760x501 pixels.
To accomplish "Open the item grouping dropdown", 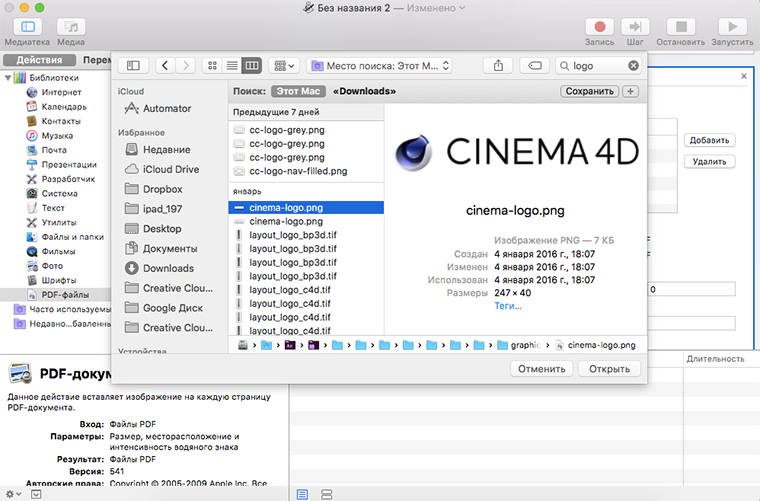I will (284, 65).
